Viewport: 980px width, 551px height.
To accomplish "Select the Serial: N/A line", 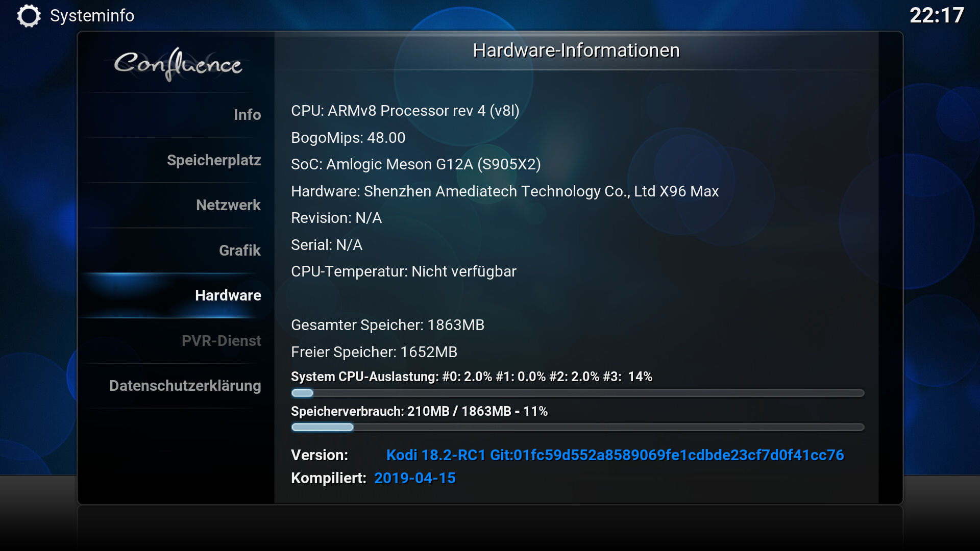I will coord(327,245).
